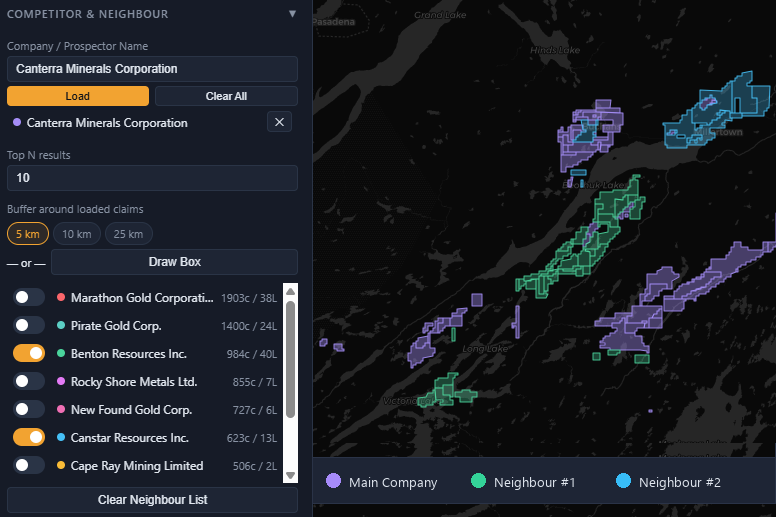This screenshot has height=517, width=776.
Task: Click the teal dot next to Pirate Gold Corp.
Action: (x=61, y=326)
